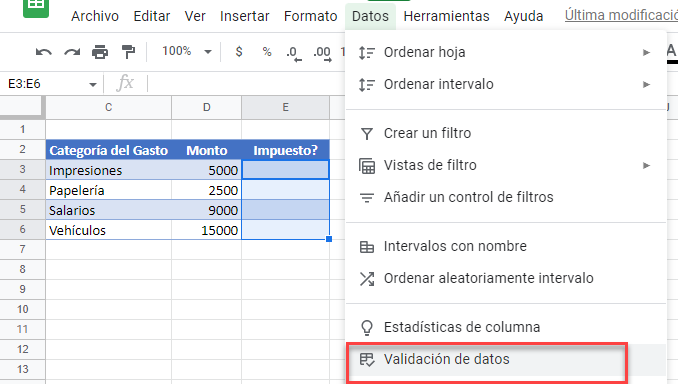678x384 pixels.
Task: Select Vistas de filtro
Action: (x=506, y=165)
